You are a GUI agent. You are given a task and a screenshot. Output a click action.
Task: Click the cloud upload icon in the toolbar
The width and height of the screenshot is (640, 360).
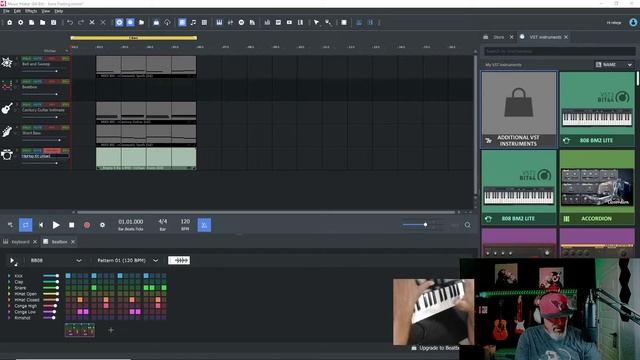[167, 22]
